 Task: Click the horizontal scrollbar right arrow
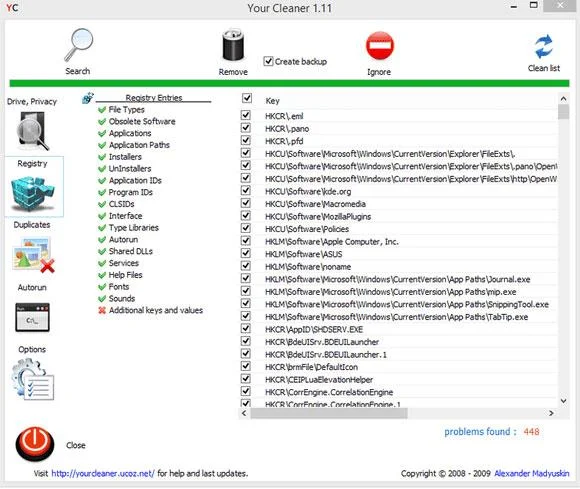(551, 413)
